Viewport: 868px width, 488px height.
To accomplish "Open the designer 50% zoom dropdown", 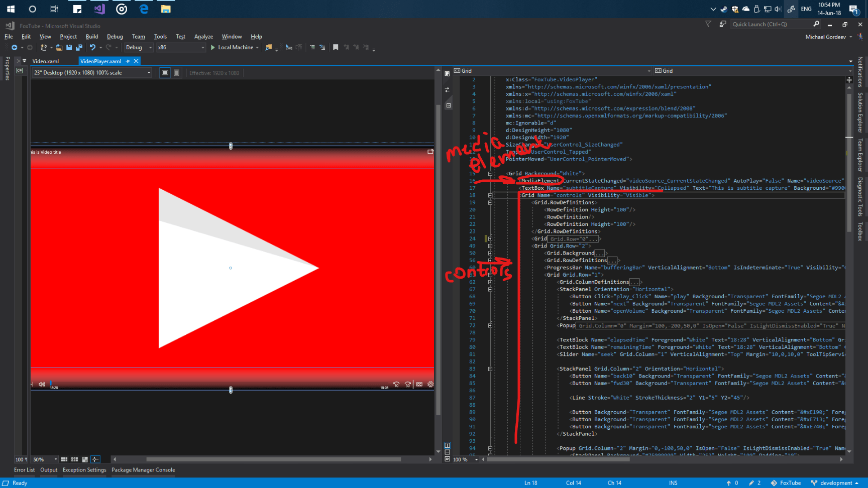I will pyautogui.click(x=45, y=459).
